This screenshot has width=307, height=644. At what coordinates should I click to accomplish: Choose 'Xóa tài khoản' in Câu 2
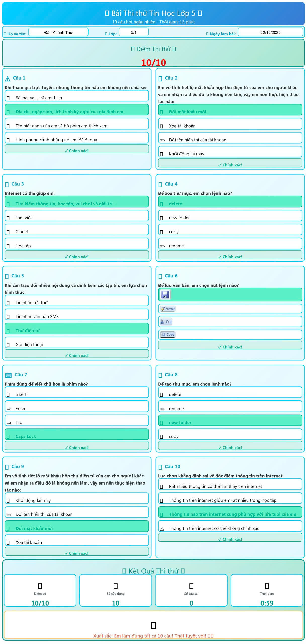tap(230, 126)
